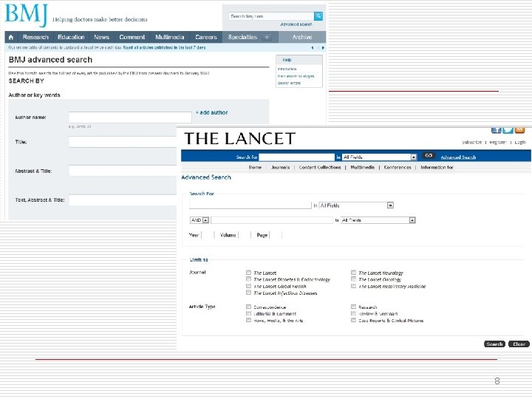
Task: Check Review & Seminars checkbox
Action: click(353, 313)
